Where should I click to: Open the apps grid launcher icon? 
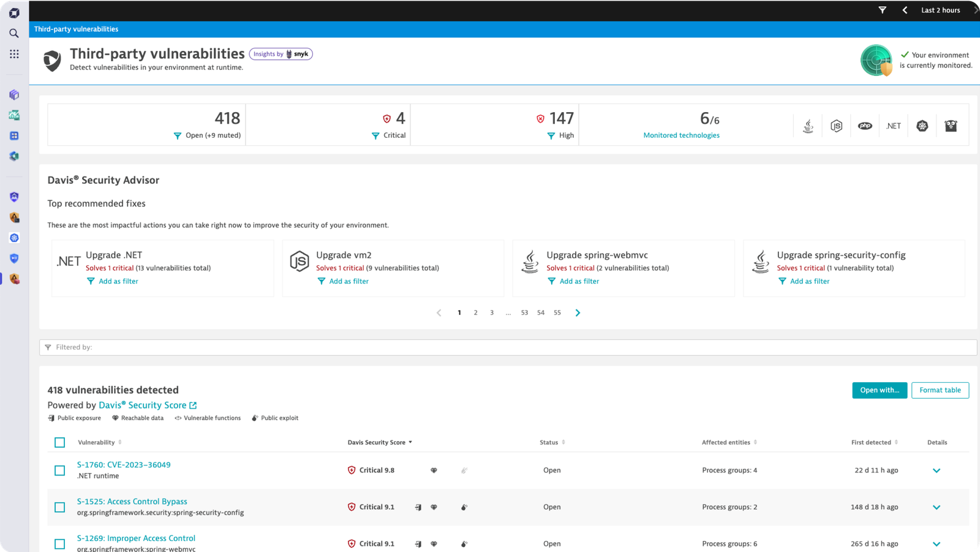click(13, 54)
